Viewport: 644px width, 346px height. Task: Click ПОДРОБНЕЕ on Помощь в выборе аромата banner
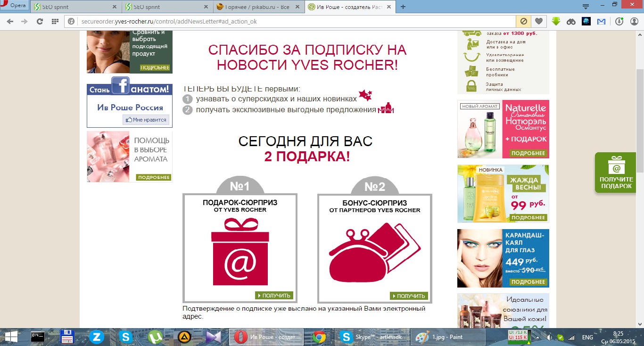click(x=153, y=177)
